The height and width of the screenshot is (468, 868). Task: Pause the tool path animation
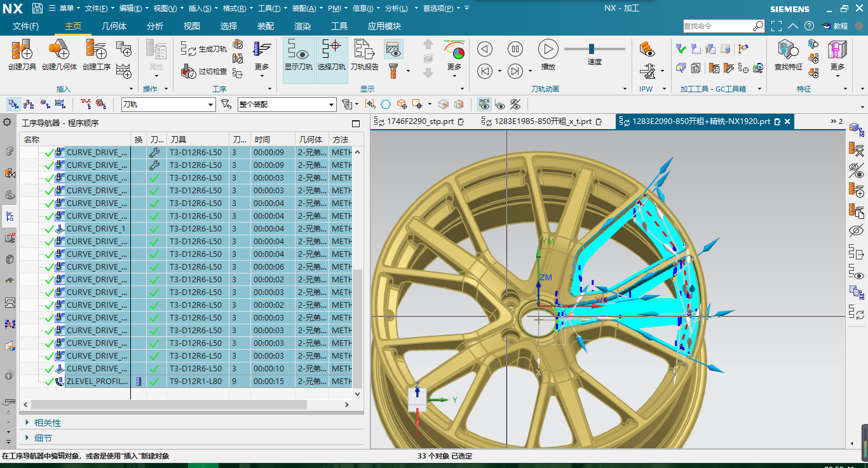click(515, 49)
